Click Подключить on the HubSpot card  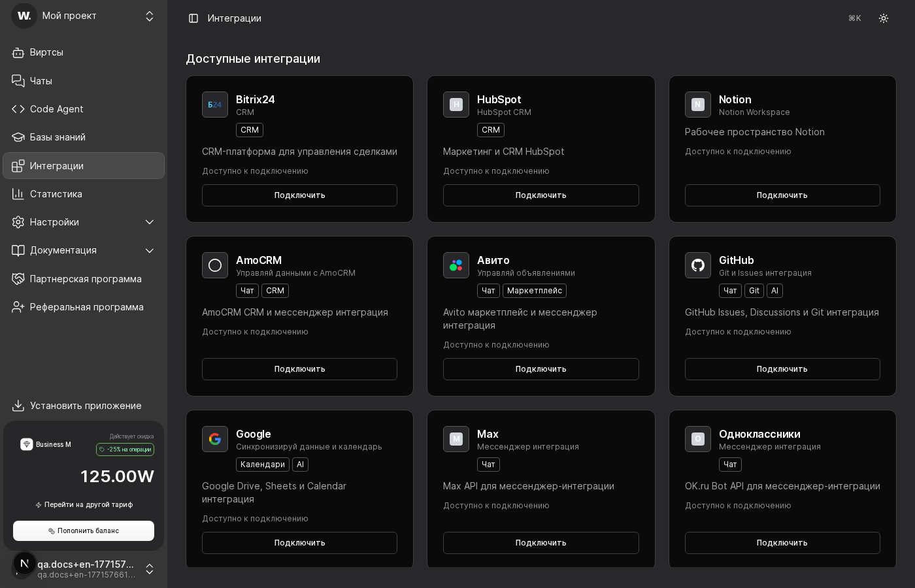(x=541, y=195)
